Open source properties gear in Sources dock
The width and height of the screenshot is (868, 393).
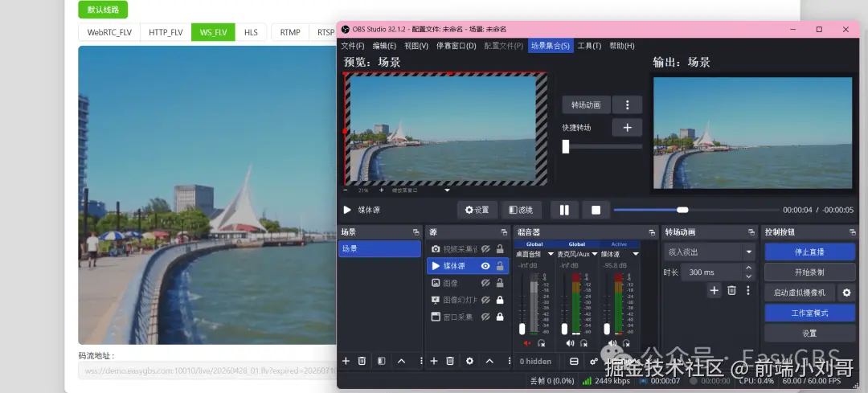click(x=469, y=361)
